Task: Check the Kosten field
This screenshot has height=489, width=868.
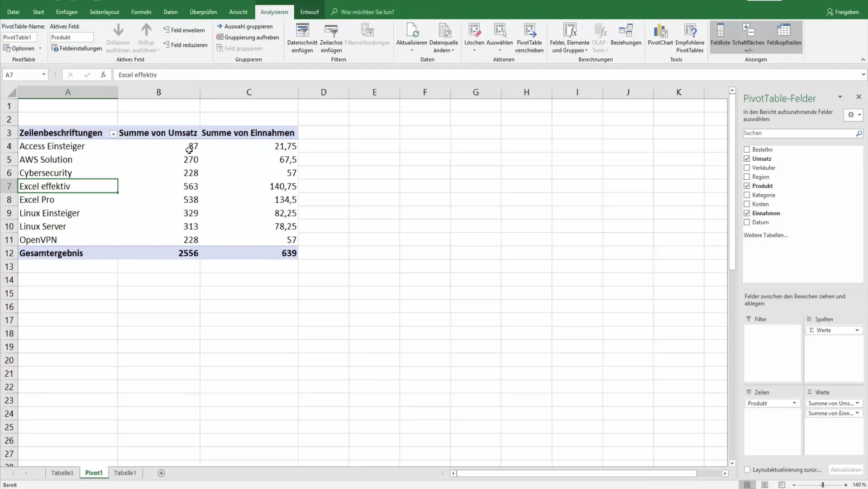Action: pyautogui.click(x=747, y=204)
